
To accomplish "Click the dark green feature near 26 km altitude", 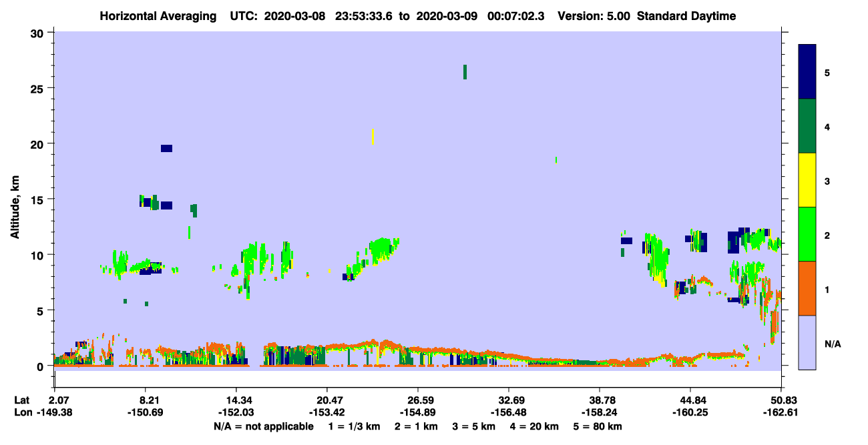I will (x=465, y=72).
